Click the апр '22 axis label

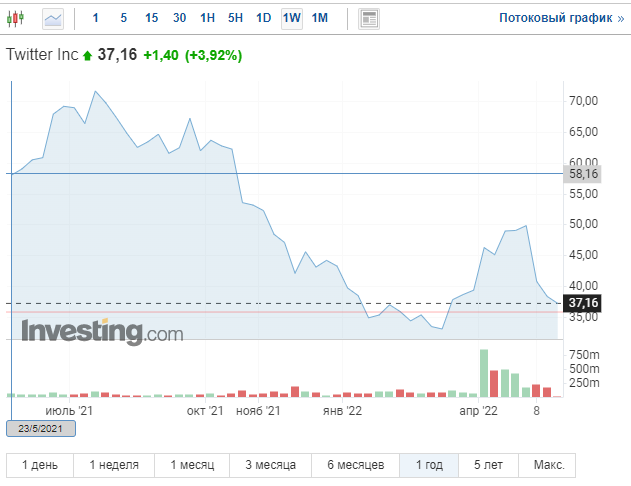[478, 411]
